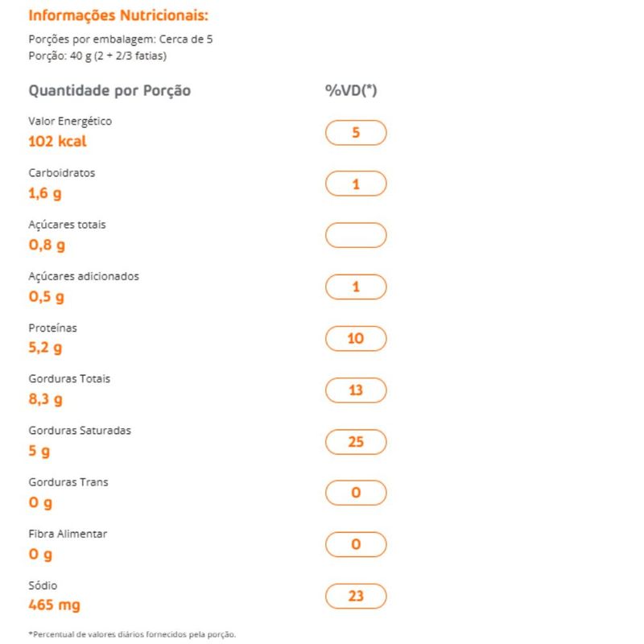Viewport: 644px width, 644px height.
Task: Click the Porção 40 g line
Action: (97, 56)
